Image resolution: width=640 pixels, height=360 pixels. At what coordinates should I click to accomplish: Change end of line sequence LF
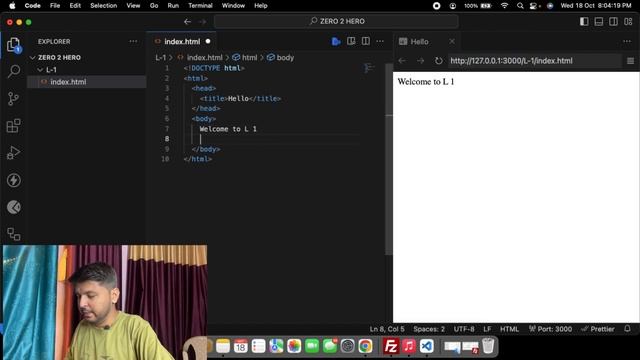[x=487, y=329]
